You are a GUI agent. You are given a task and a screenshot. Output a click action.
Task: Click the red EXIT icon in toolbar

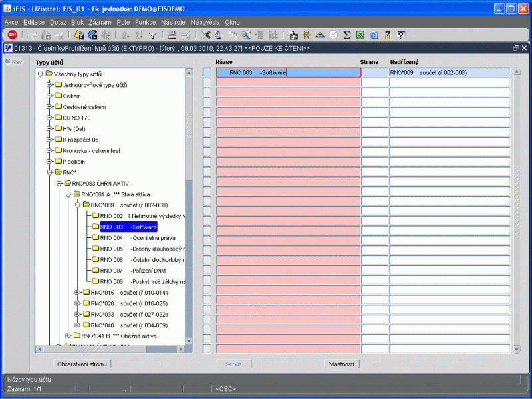tap(13, 35)
